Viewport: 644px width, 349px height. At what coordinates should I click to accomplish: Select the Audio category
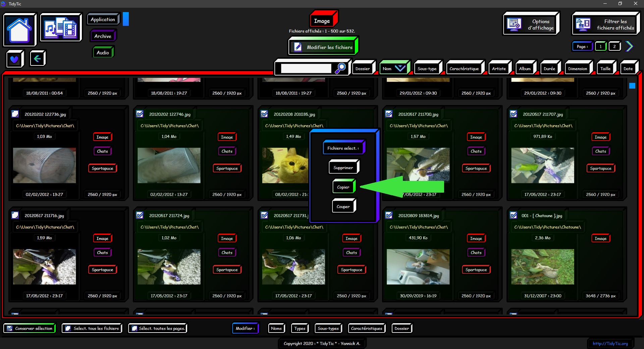tap(103, 52)
